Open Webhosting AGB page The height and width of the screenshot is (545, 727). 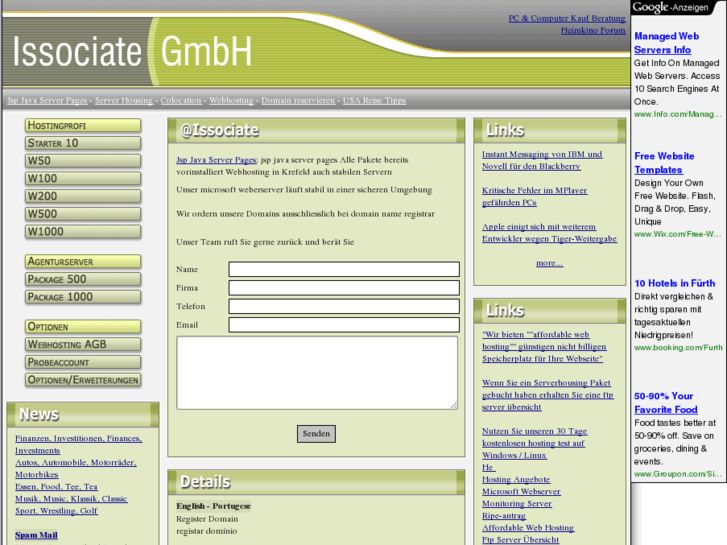coord(83,344)
